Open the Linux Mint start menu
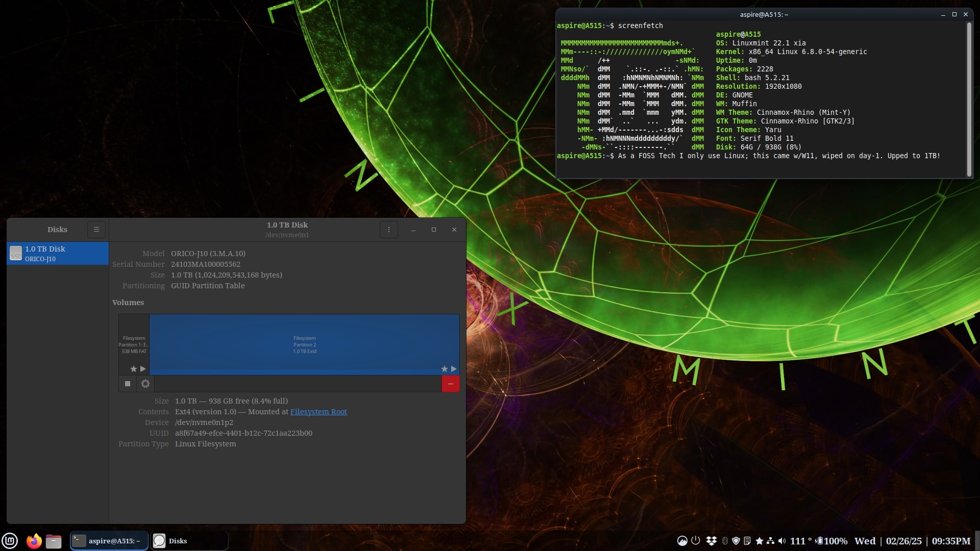980x551 pixels. 10,541
